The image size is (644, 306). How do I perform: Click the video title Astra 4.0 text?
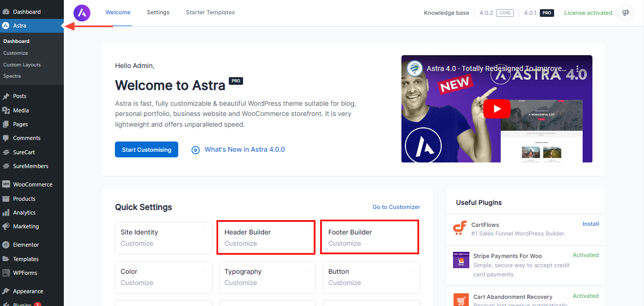(x=496, y=68)
